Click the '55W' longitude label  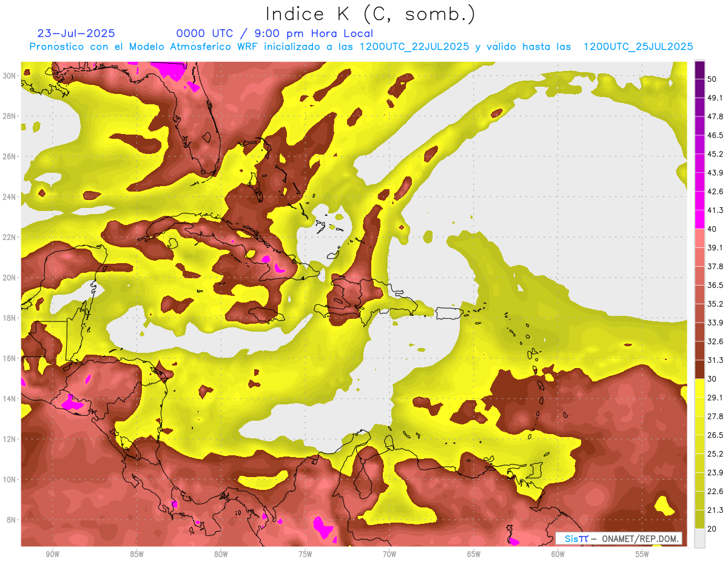(x=642, y=554)
